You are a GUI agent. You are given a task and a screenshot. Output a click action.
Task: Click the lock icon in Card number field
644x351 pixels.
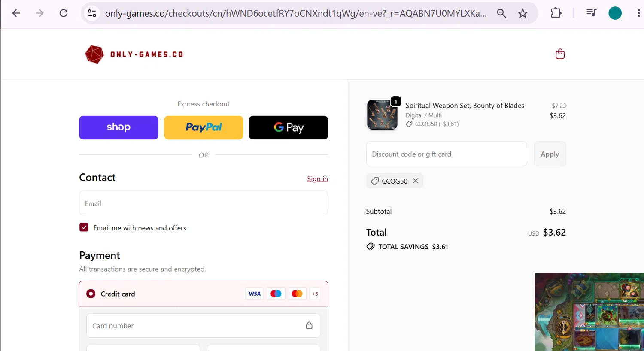(x=309, y=325)
